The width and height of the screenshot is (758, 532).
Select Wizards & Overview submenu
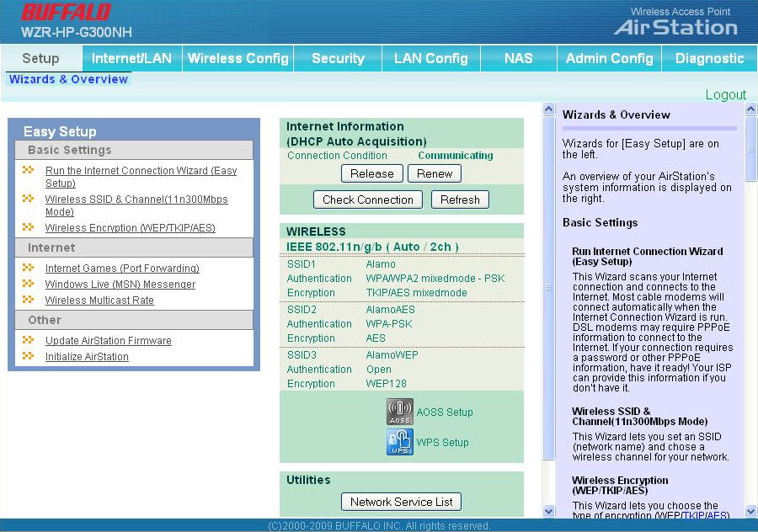(x=69, y=79)
